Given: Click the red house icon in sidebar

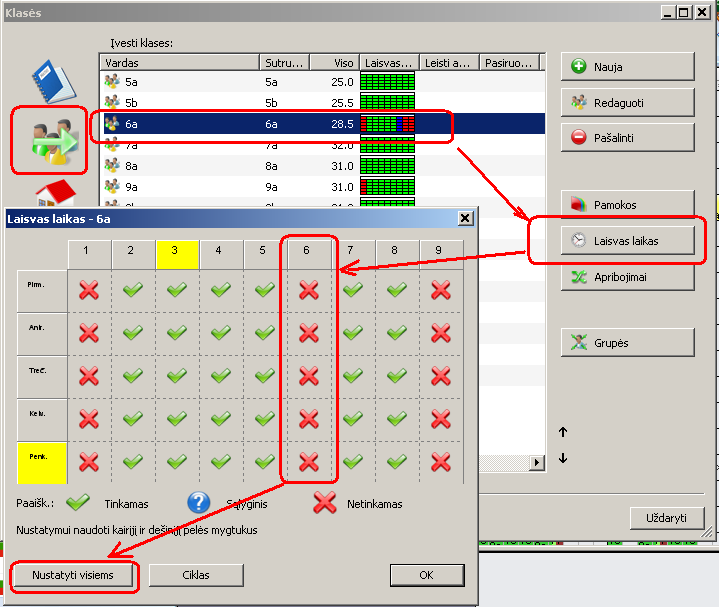Looking at the screenshot, I should pyautogui.click(x=50, y=194).
